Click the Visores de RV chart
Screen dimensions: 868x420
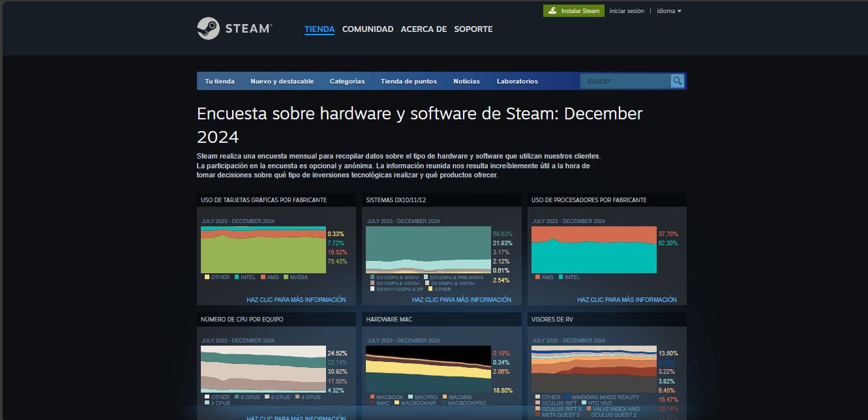coord(593,368)
